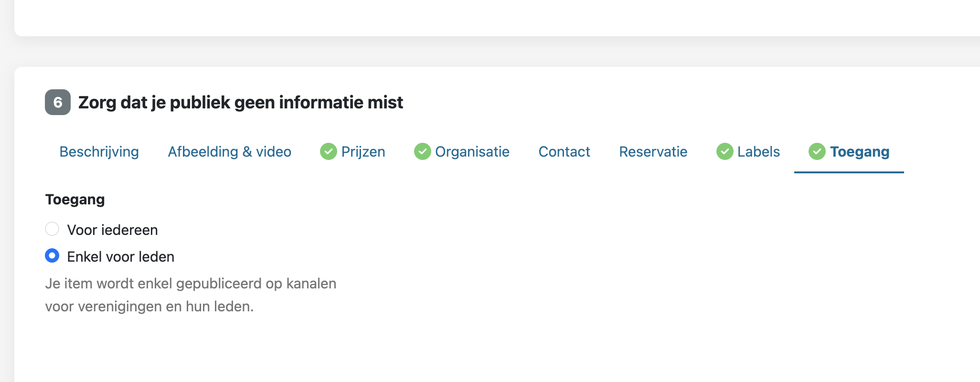Go to the Prijzen tab label
Screen dimensions: 980x382
(x=363, y=151)
